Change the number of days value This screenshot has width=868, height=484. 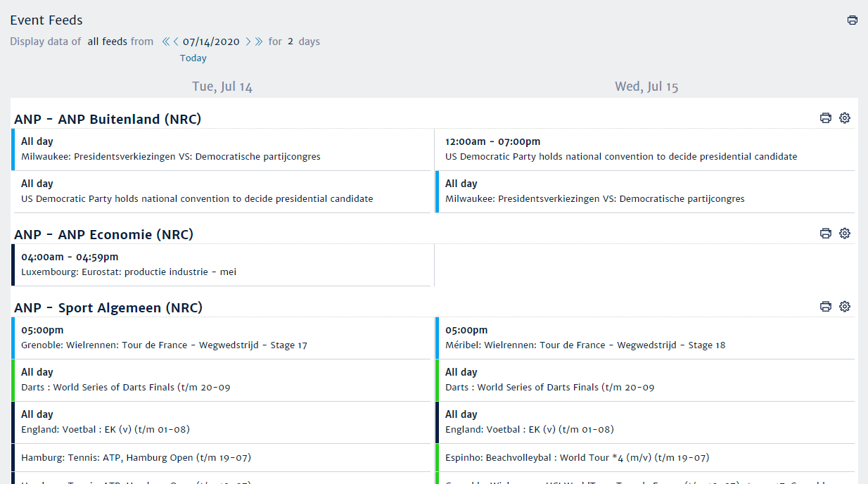(x=291, y=42)
